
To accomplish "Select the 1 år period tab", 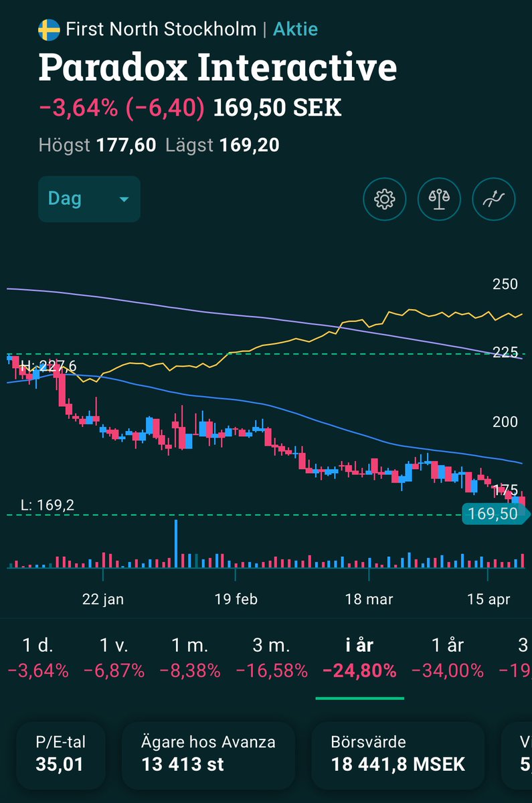I will pos(446,658).
